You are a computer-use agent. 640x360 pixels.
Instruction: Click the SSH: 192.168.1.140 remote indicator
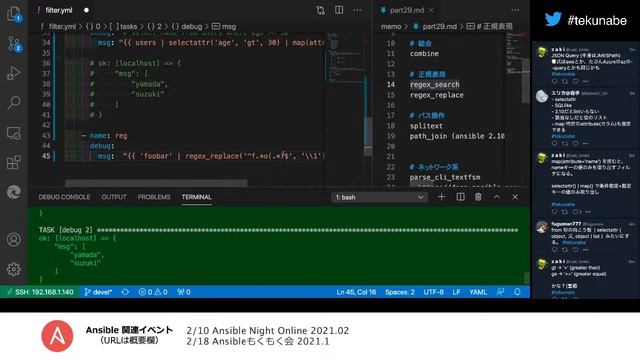(x=40, y=292)
